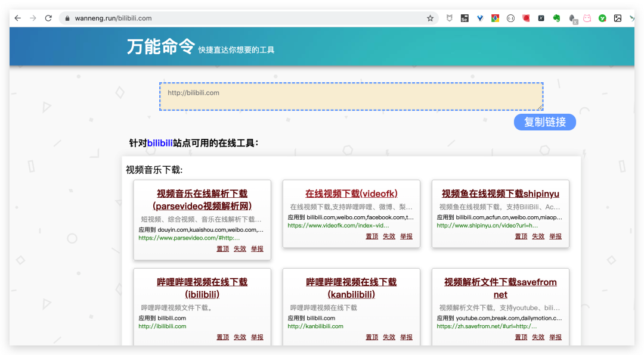This screenshot has height=355, width=644.
Task: Click 置顶 on the ibilibili card
Action: pyautogui.click(x=222, y=337)
